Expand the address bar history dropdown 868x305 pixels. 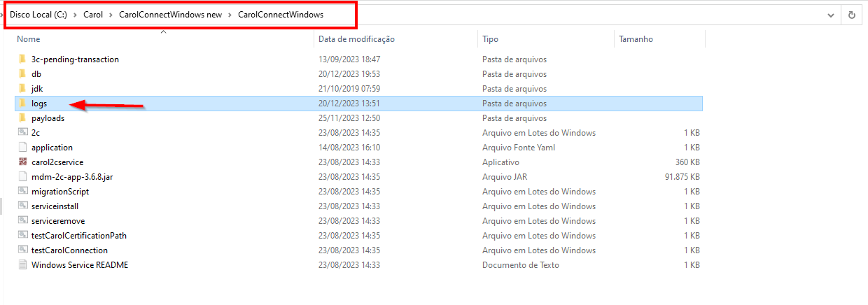tap(831, 15)
